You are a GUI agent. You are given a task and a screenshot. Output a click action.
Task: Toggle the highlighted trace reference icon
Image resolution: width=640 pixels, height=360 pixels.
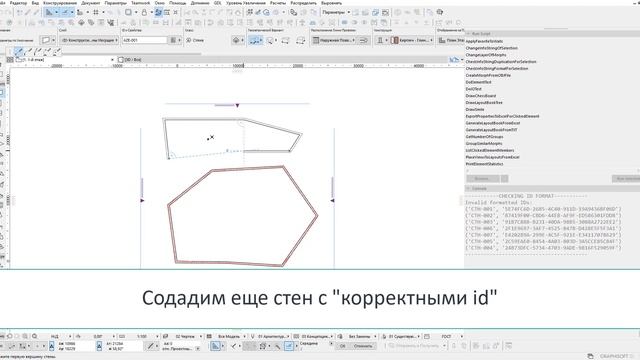pyautogui.click(x=158, y=12)
